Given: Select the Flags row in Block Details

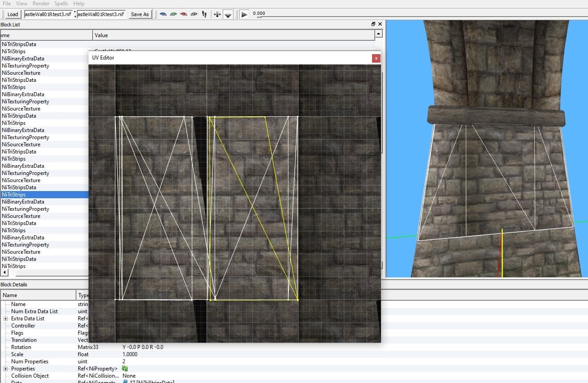Looking at the screenshot, I should click(44, 333).
